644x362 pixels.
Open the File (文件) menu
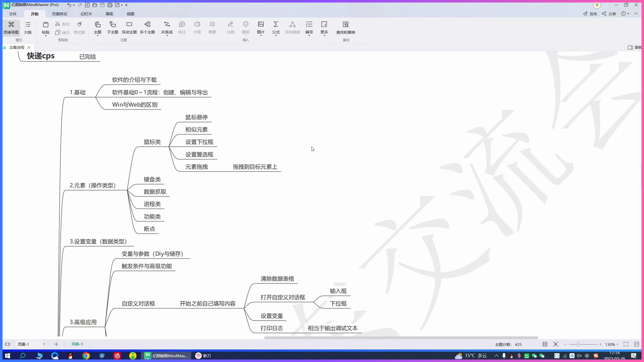pos(13,14)
